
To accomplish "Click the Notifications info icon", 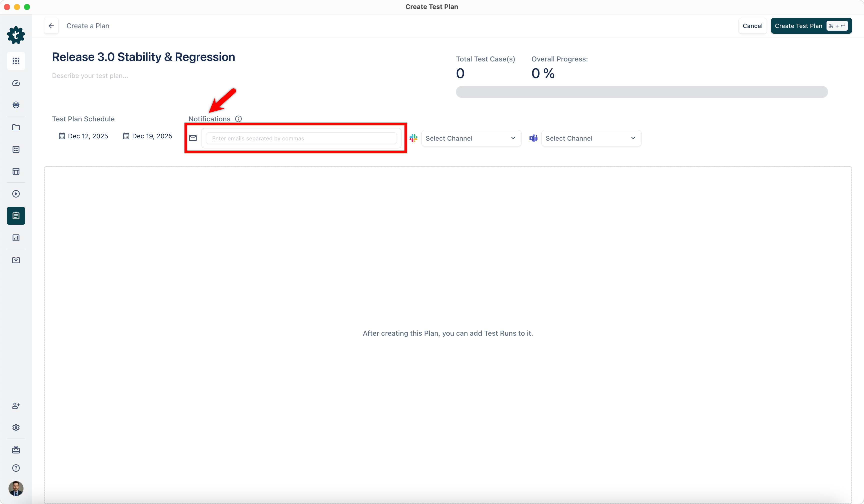I will tap(238, 119).
